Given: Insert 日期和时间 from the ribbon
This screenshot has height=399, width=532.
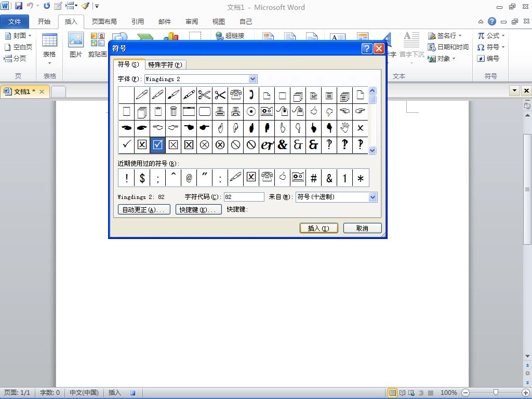Looking at the screenshot, I should click(448, 47).
